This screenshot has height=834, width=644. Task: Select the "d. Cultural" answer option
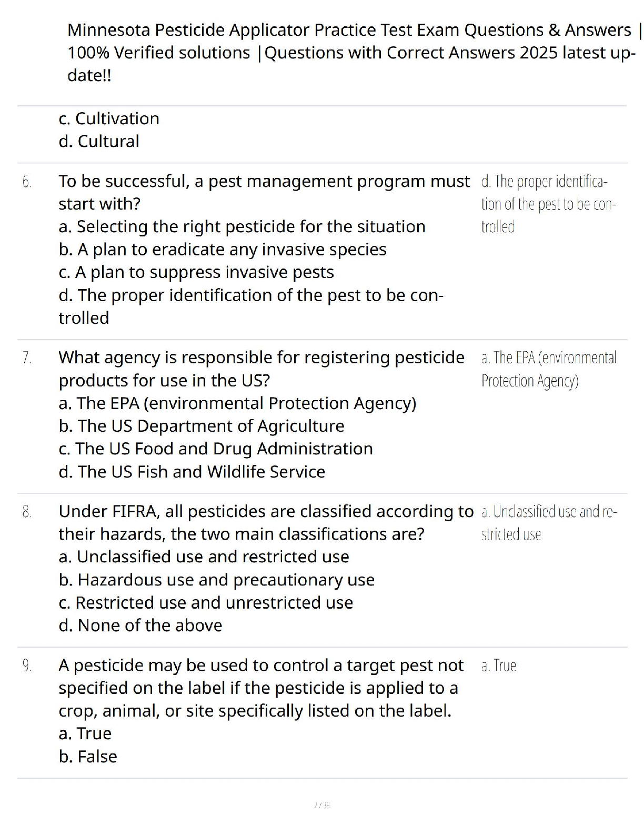pos(99,141)
